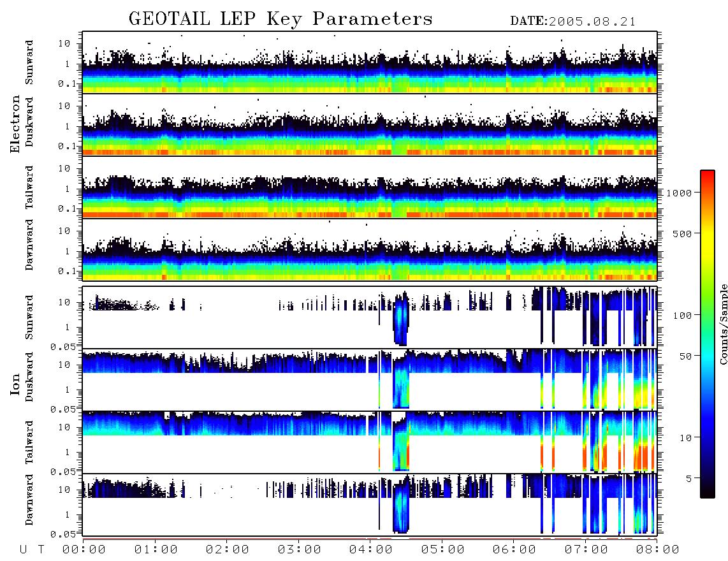
Task: Click the 0.1 tick of Electron Sunward panel
Action: 68,84
